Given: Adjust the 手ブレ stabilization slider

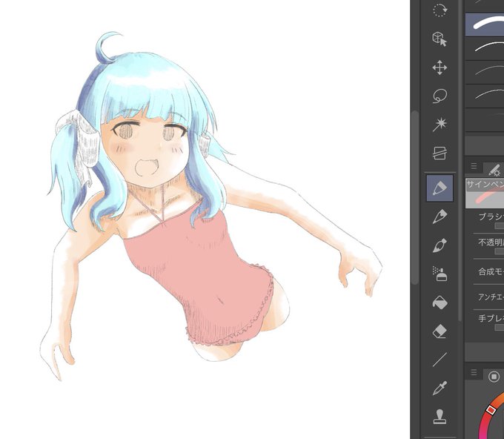Looking at the screenshot, I should pyautogui.click(x=499, y=328).
